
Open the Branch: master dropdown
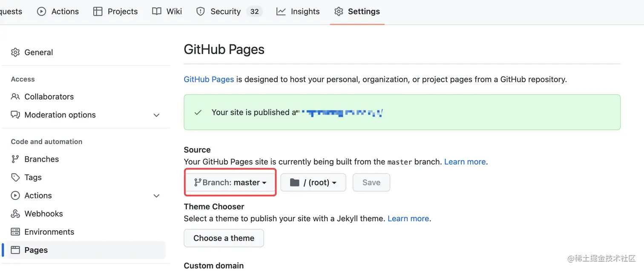(230, 183)
